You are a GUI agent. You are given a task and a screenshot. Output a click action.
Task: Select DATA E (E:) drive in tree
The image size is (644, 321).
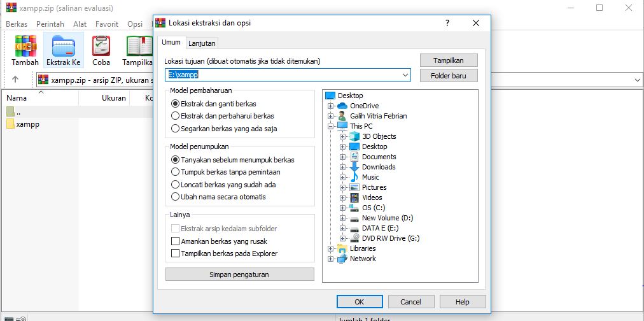click(x=380, y=228)
